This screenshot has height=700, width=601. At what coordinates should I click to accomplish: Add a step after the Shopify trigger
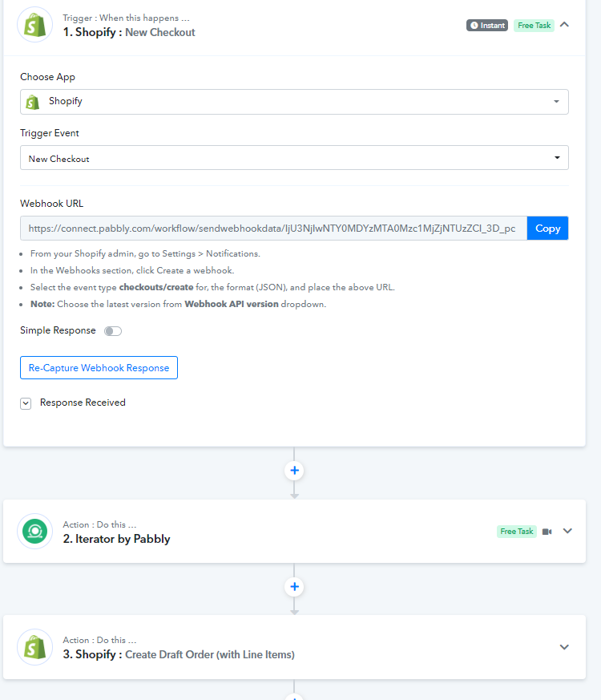pos(294,471)
